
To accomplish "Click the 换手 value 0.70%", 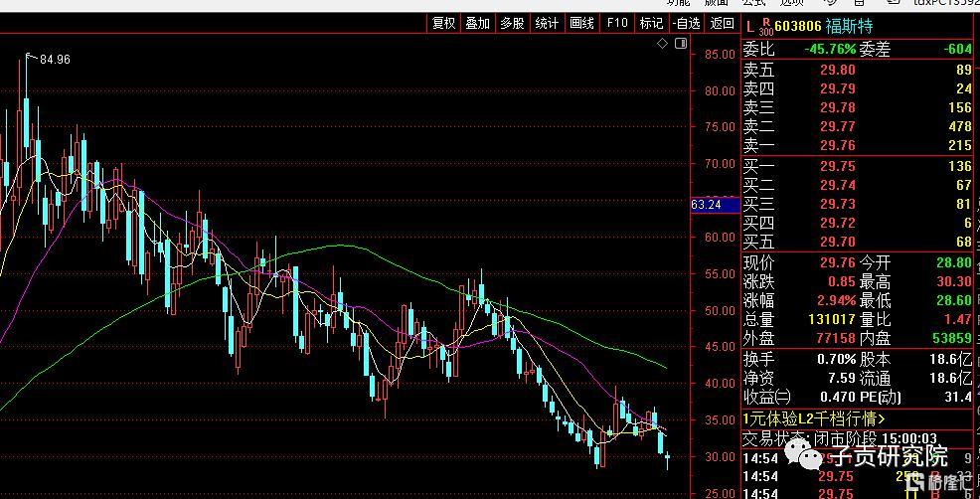I will coord(836,360).
